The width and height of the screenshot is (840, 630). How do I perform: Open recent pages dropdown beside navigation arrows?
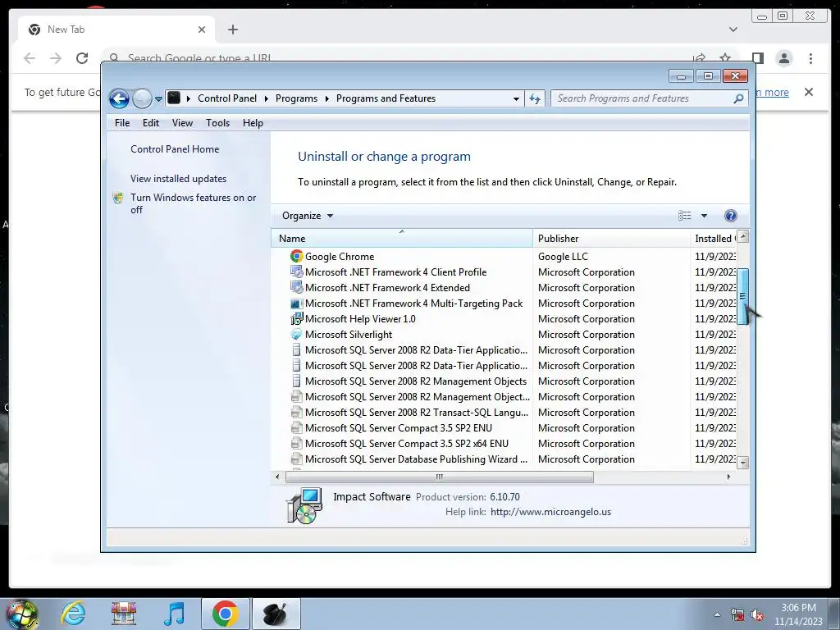coord(158,99)
